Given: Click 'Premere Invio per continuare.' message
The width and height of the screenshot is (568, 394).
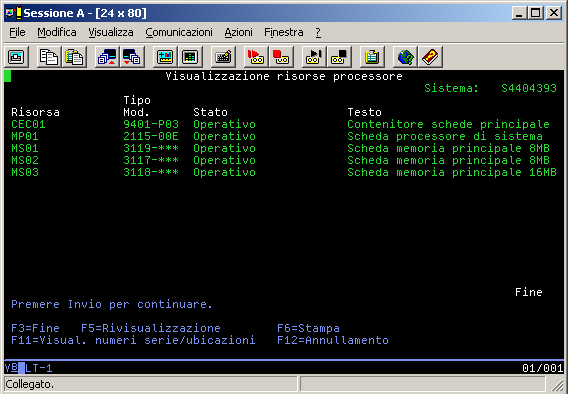Looking at the screenshot, I should point(112,304).
